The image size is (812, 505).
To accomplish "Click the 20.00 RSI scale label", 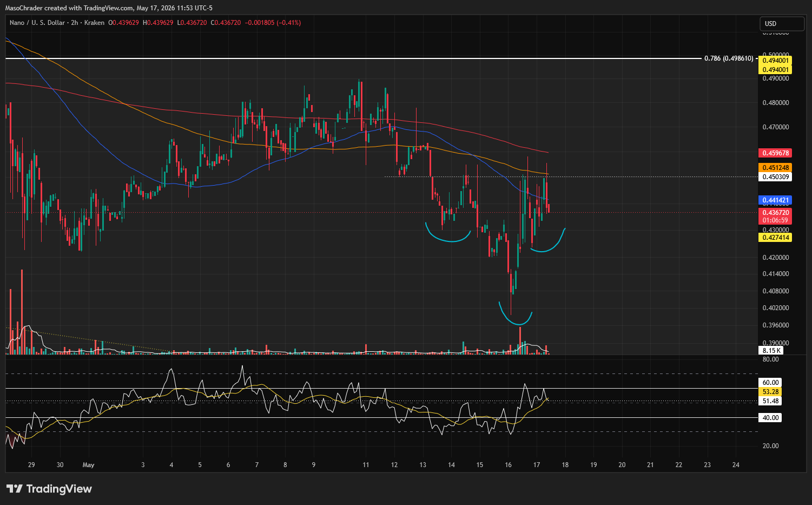I will tap(770, 446).
